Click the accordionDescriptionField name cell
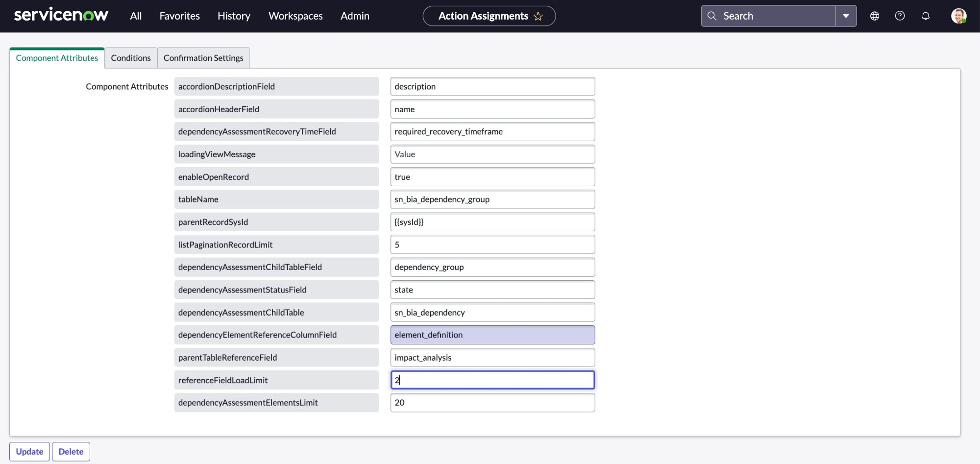Viewport: 980px width, 464px height. (x=276, y=86)
